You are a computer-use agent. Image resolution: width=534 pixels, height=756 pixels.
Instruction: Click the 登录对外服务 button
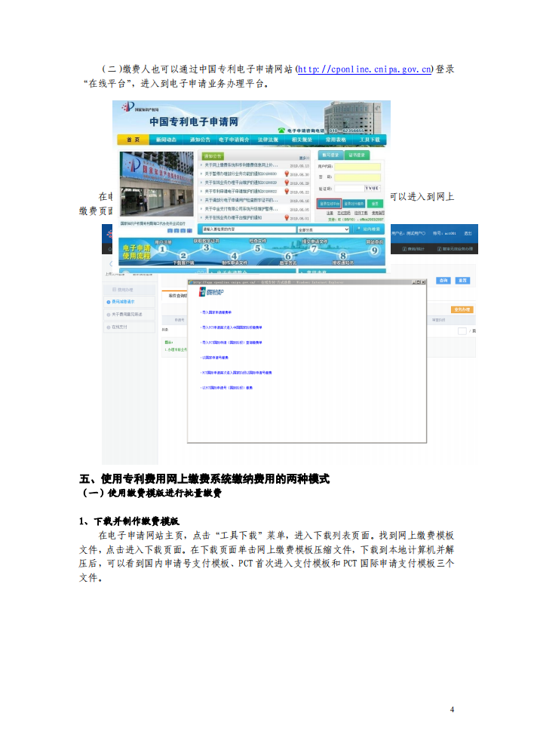coord(354,204)
